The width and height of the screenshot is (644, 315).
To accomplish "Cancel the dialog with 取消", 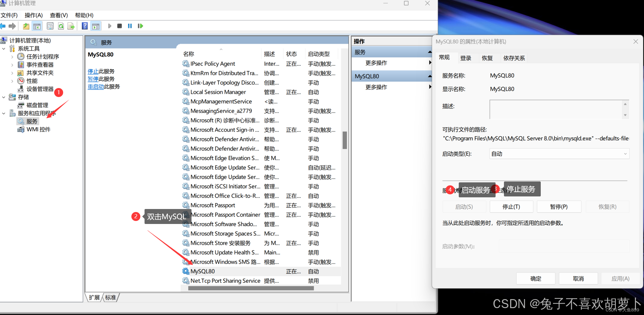I will coord(578,278).
